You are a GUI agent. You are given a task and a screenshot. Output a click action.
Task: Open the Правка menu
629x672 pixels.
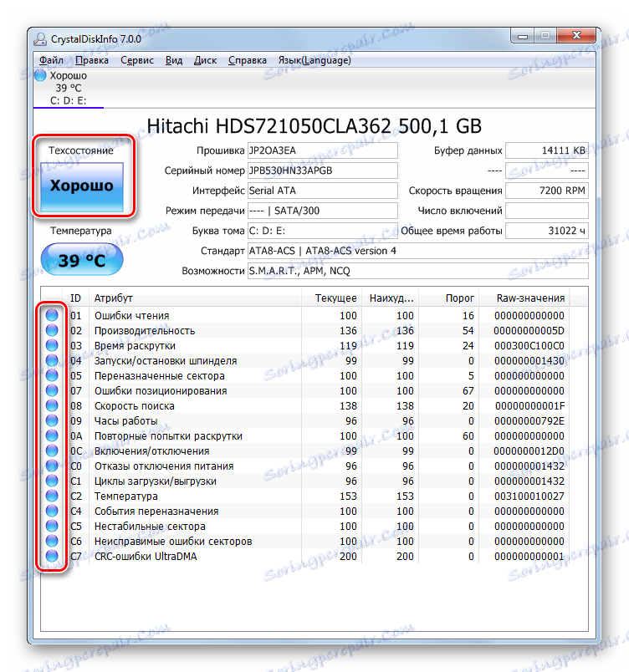pos(92,60)
